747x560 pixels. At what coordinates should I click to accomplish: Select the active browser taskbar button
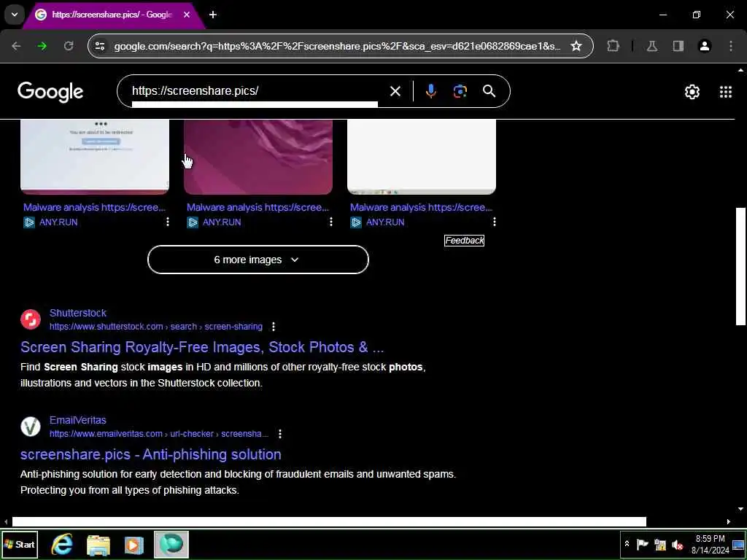pos(171,544)
